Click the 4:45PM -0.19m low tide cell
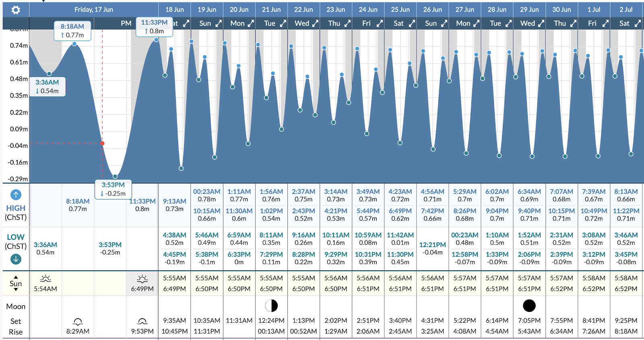 click(175, 258)
